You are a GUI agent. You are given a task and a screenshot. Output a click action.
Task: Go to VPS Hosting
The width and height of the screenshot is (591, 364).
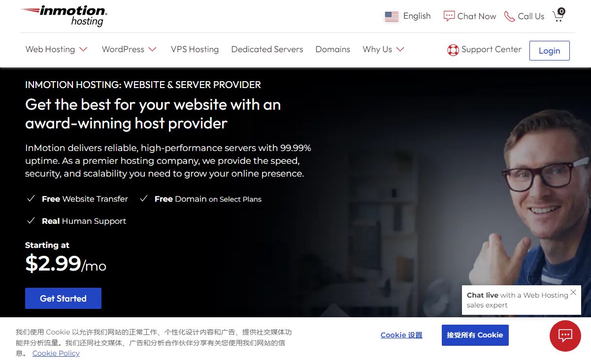pos(195,49)
